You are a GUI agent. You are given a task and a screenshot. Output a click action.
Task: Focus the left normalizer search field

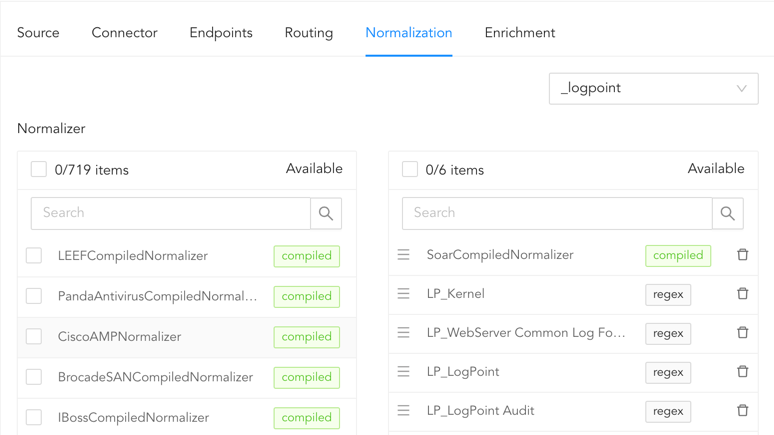coord(171,213)
